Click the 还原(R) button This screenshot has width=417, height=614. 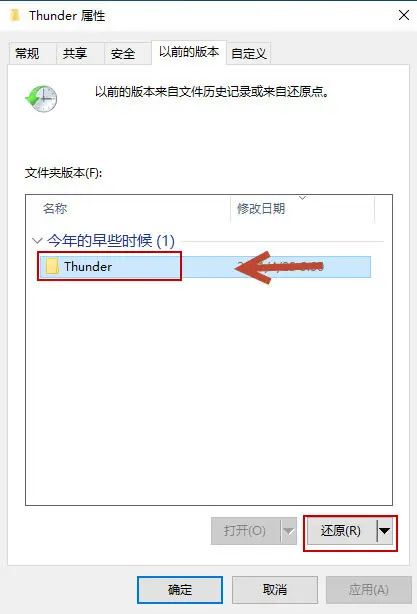click(x=341, y=531)
